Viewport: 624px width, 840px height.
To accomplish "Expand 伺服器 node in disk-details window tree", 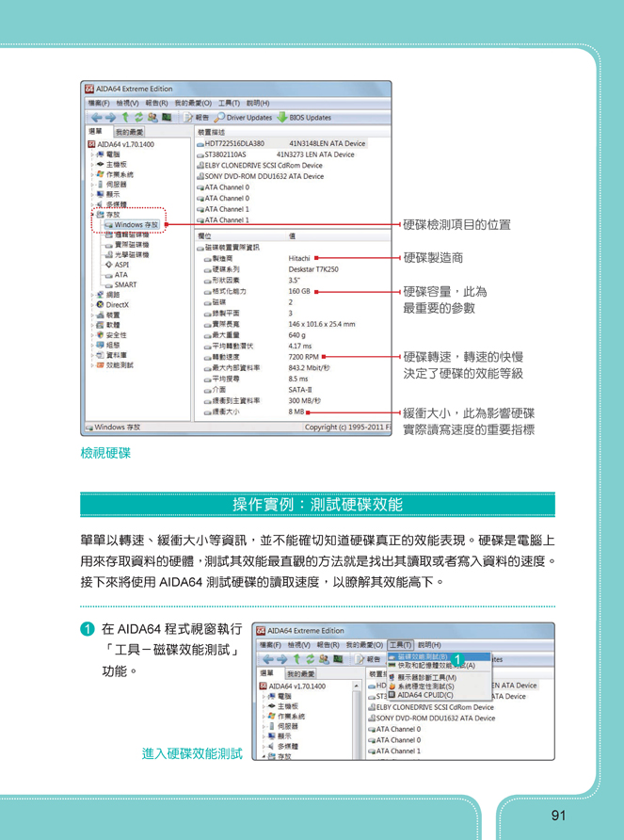I will coord(91,185).
